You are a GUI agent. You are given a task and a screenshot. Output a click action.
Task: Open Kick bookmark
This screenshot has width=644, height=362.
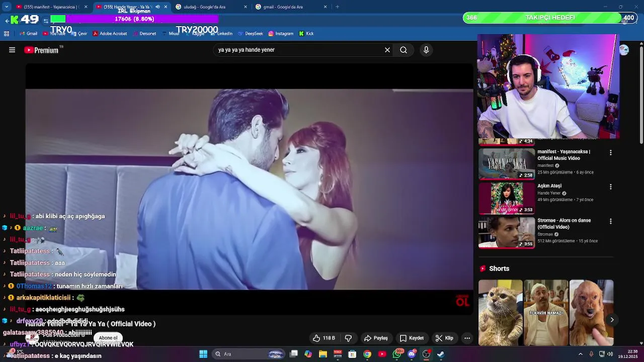point(306,34)
